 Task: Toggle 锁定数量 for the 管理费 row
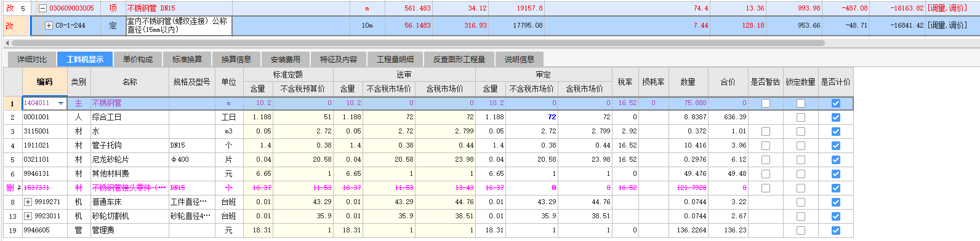[x=801, y=231]
